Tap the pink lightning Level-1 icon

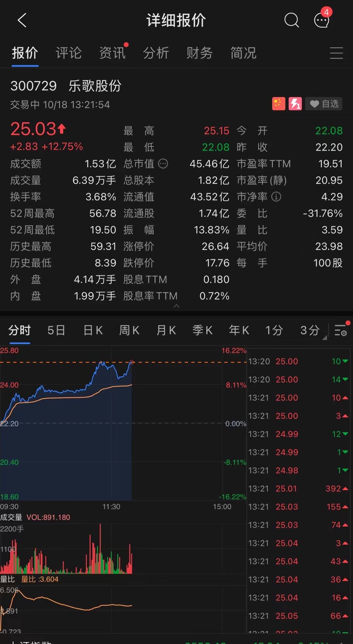click(295, 104)
